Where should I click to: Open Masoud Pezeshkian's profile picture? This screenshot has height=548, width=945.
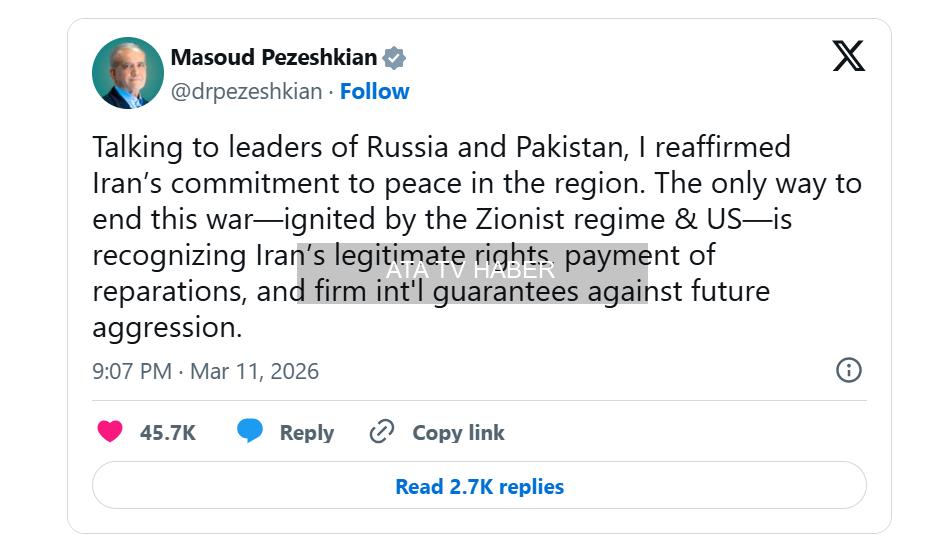(x=128, y=73)
